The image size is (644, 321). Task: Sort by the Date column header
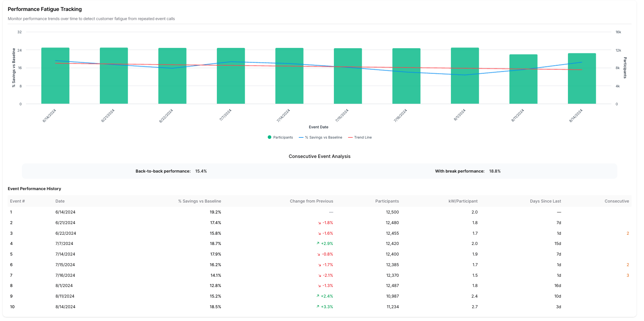(60, 201)
